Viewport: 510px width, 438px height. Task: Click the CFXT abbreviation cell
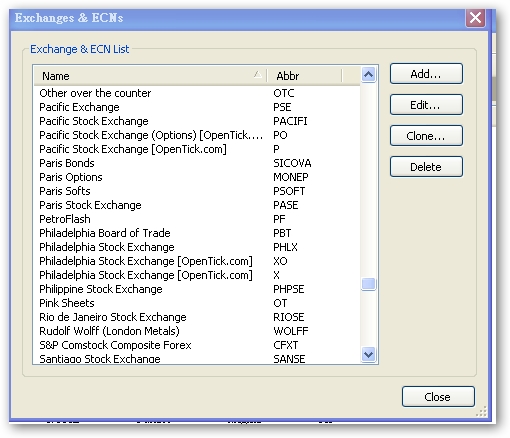(286, 345)
